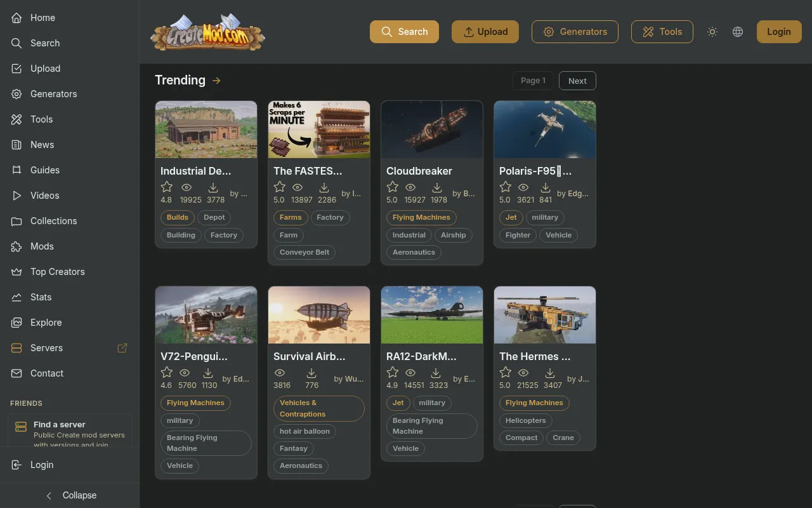Click the eye icon on V72-Pengui... card
This screenshot has width=812, height=508.
pyautogui.click(x=185, y=373)
